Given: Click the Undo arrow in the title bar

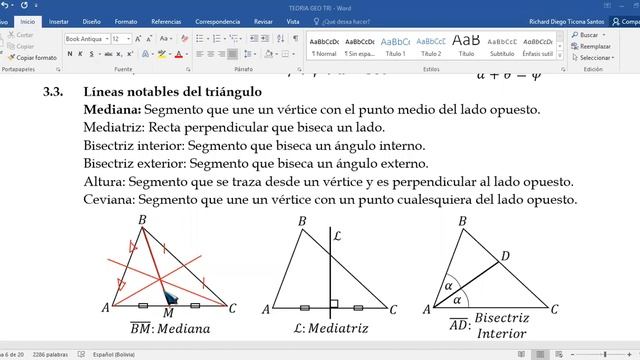Looking at the screenshot, I should pos(5,5).
